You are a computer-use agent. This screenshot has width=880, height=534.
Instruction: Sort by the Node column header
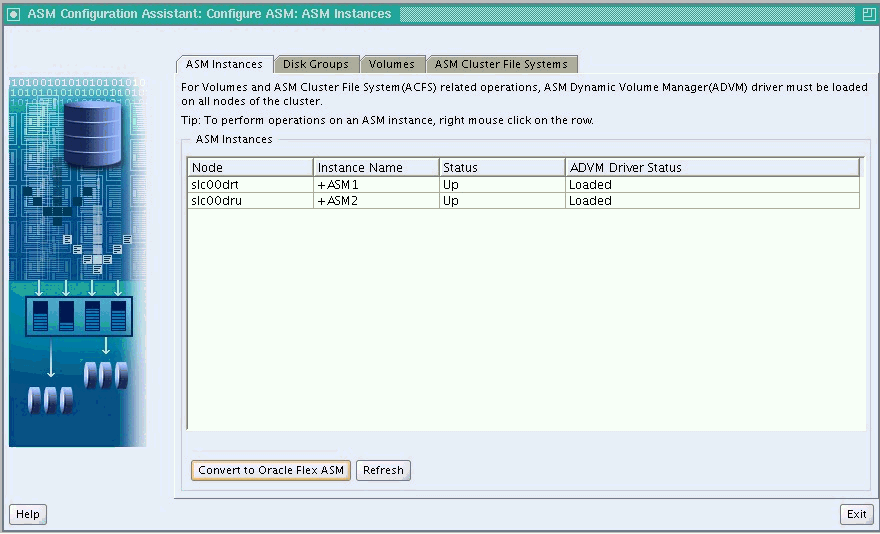point(250,167)
